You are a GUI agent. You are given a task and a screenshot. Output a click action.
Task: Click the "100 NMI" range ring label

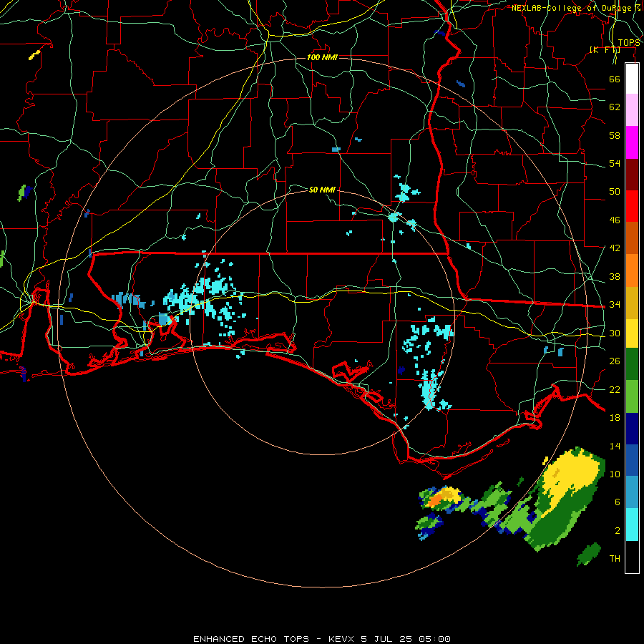pyautogui.click(x=322, y=57)
